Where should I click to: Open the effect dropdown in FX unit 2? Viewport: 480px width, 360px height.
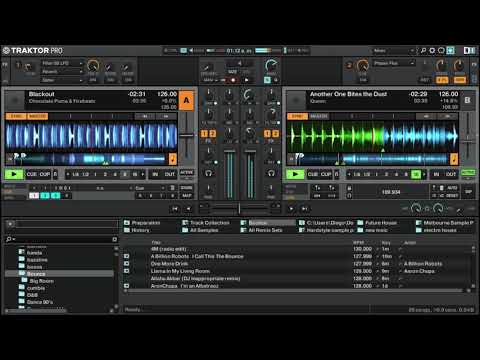tap(394, 63)
